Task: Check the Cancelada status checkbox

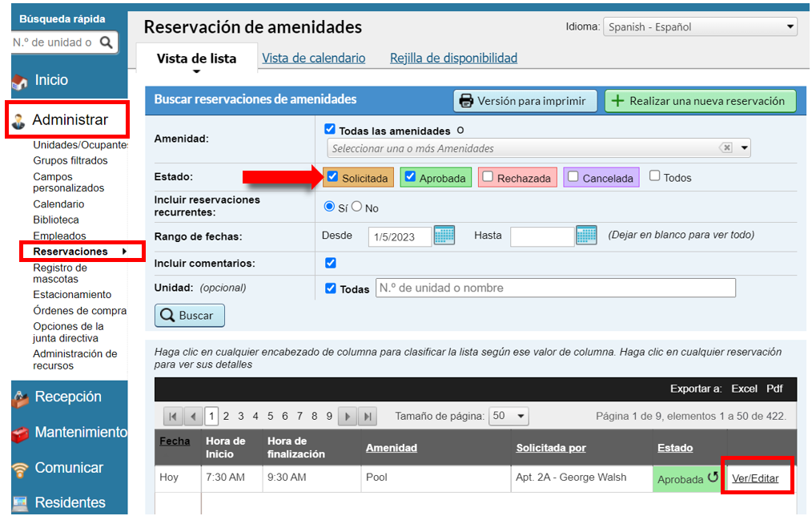Action: click(x=573, y=176)
